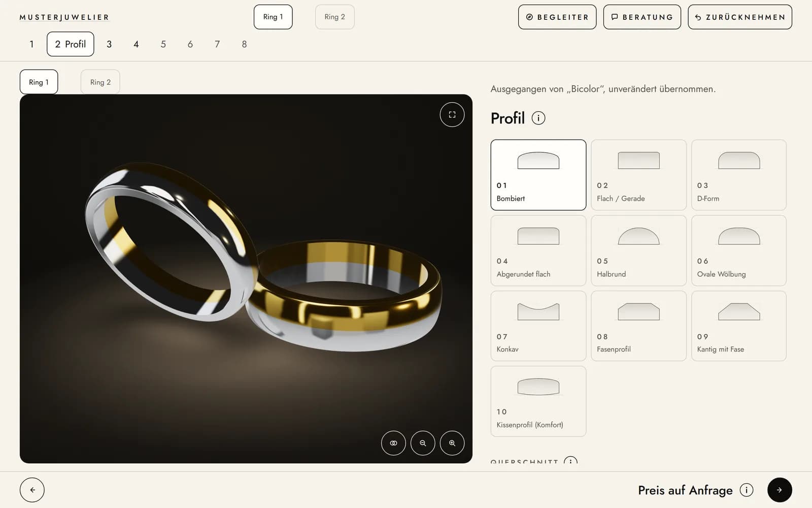Select Ring 2 tab above preview
Image resolution: width=812 pixels, height=508 pixels.
pos(100,82)
